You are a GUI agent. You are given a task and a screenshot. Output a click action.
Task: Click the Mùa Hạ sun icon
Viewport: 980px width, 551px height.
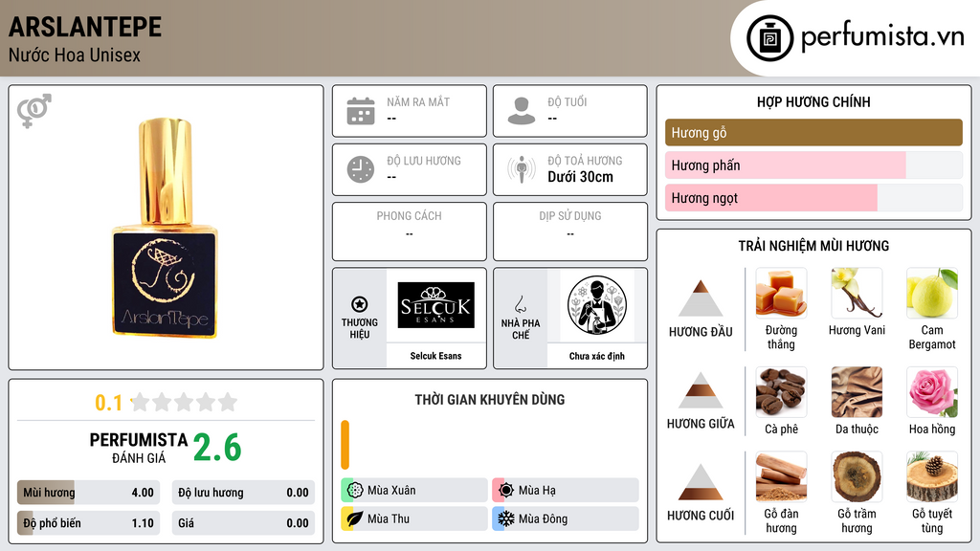pyautogui.click(x=506, y=490)
